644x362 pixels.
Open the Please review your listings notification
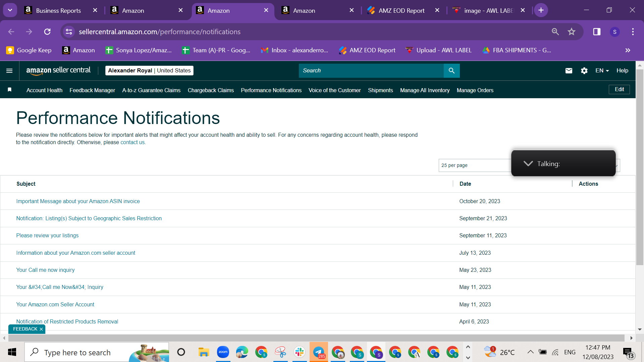[x=47, y=235]
